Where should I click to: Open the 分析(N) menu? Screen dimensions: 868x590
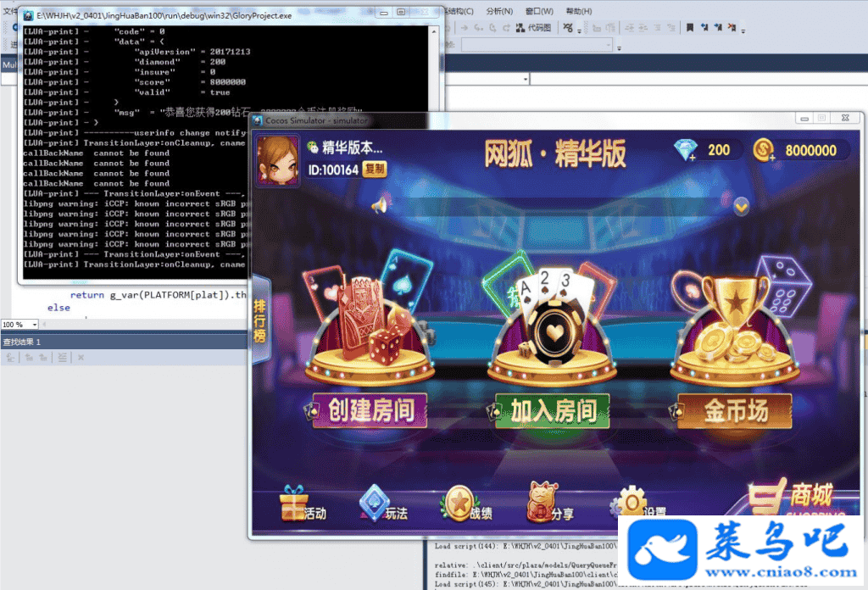click(x=499, y=11)
